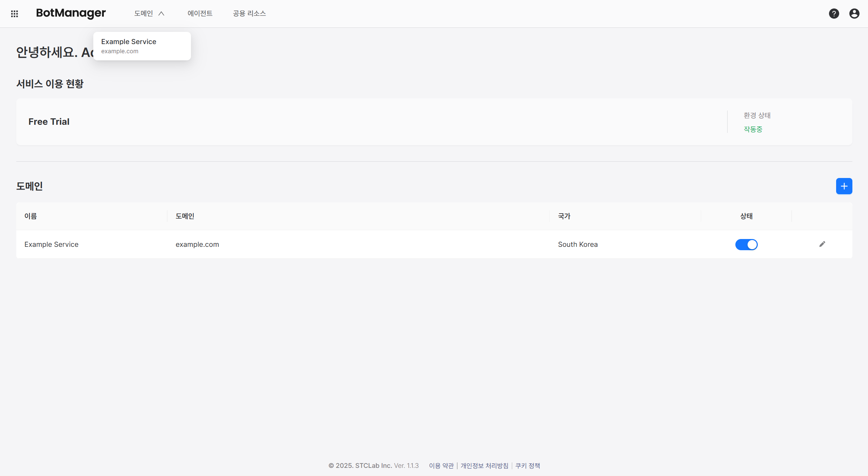Screen dimensions: 868x476
Task: Click the help question mark icon
Action: click(x=834, y=14)
